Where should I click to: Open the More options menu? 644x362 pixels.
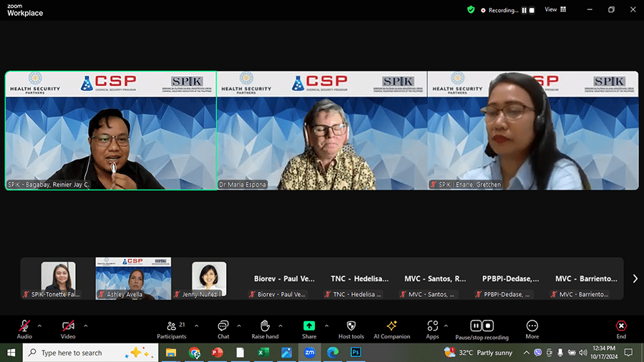[x=532, y=330]
